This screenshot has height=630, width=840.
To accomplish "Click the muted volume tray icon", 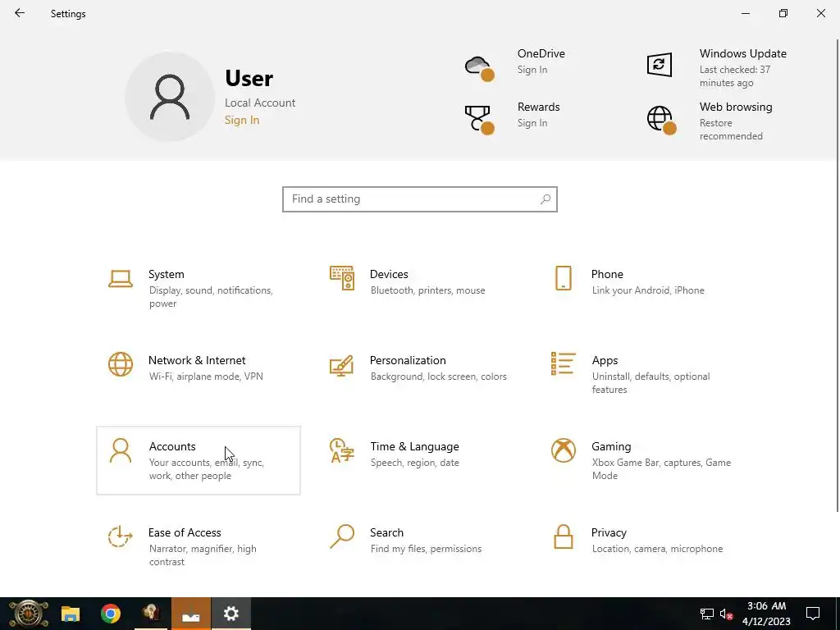I will point(727,614).
